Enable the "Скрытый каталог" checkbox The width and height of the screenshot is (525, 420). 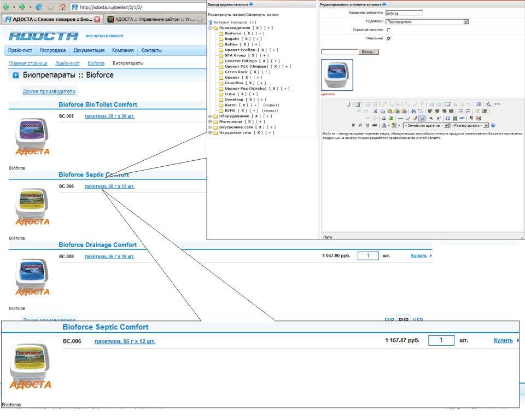point(389,30)
